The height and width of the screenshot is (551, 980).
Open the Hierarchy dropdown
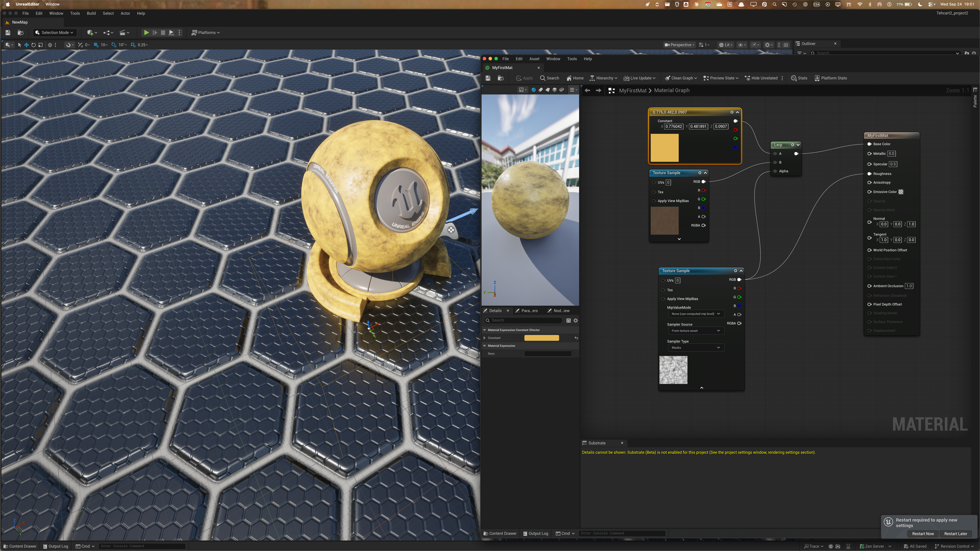click(x=603, y=78)
